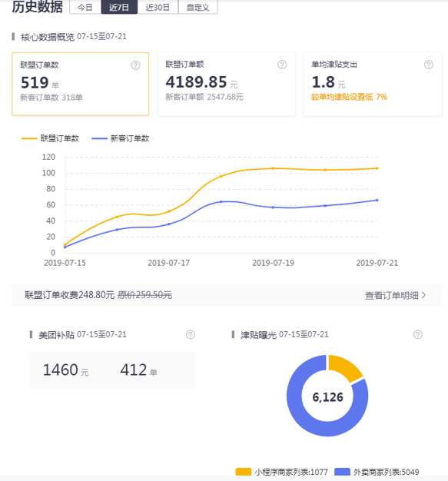The height and width of the screenshot is (481, 448).
Task: Click the 较单均津贴设置低 7% notice text
Action: pyautogui.click(x=349, y=98)
